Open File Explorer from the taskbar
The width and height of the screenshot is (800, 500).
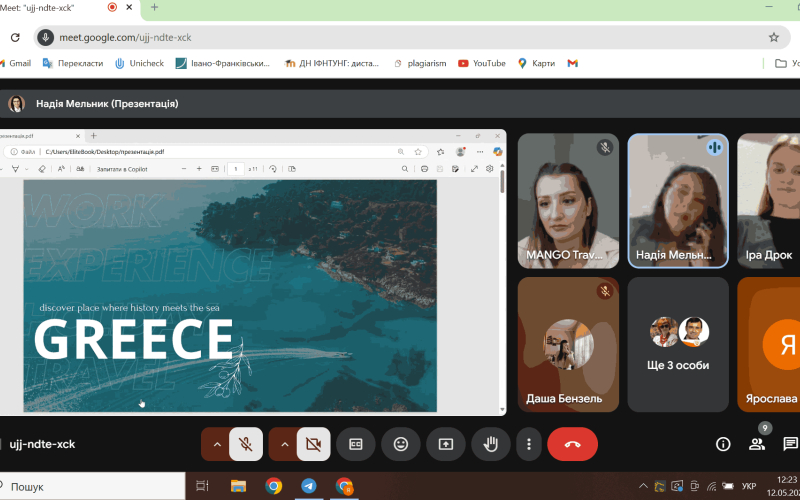(238, 486)
